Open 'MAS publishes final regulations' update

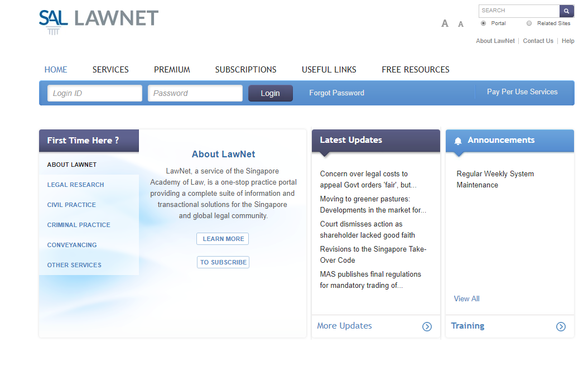tap(370, 280)
